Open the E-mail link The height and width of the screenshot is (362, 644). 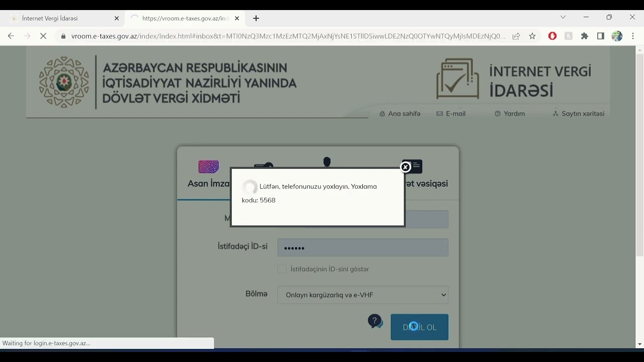(451, 114)
